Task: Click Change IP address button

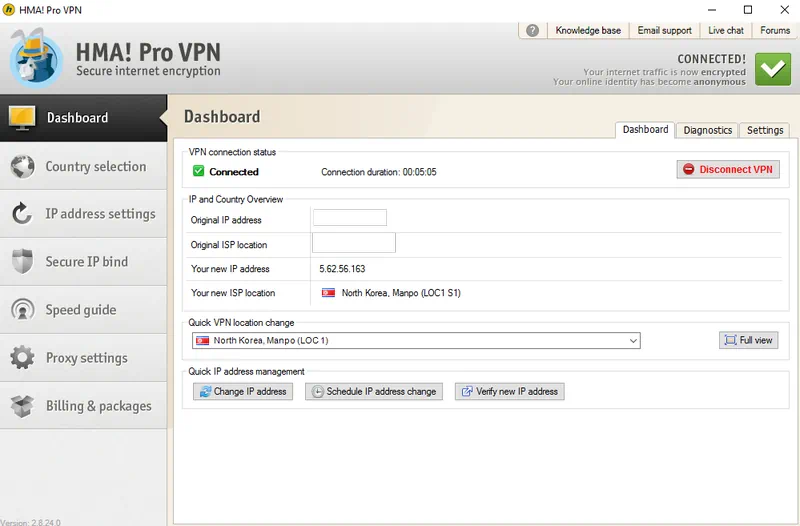Action: pyautogui.click(x=243, y=391)
